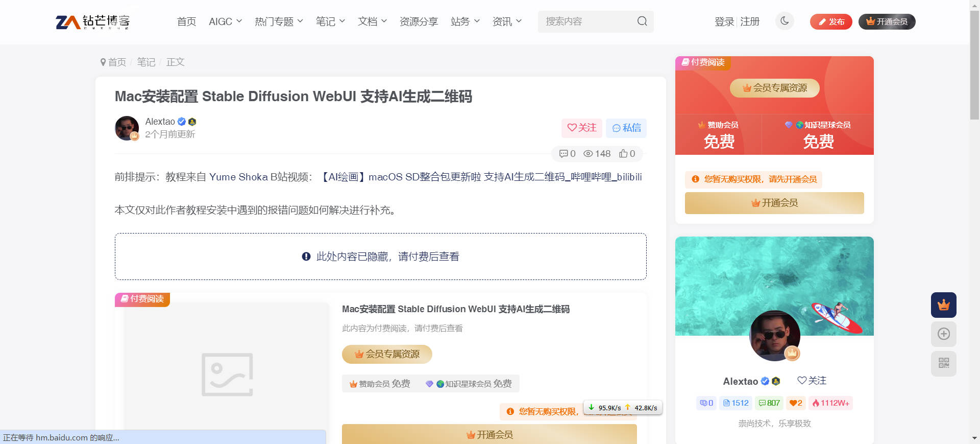This screenshot has height=444, width=980.
Task: Click the search magnifier icon
Action: (x=642, y=21)
